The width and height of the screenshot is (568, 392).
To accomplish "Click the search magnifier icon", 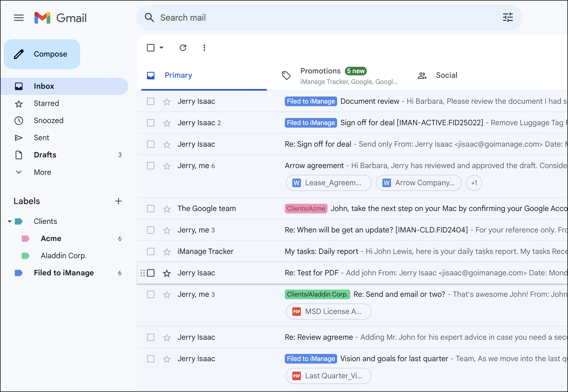I will tap(149, 18).
